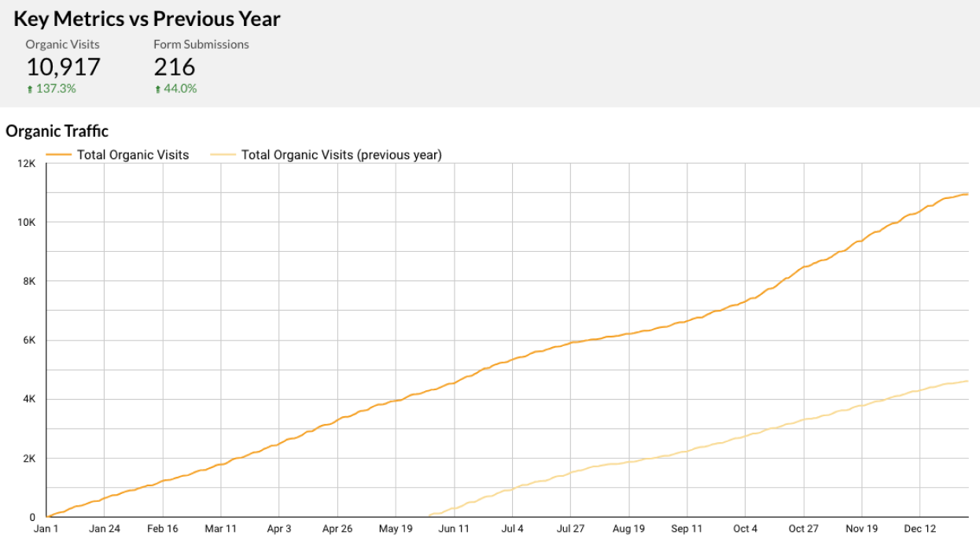Select the Jan 1 x-axis label
Screen dimensions: 980x546
[46, 529]
